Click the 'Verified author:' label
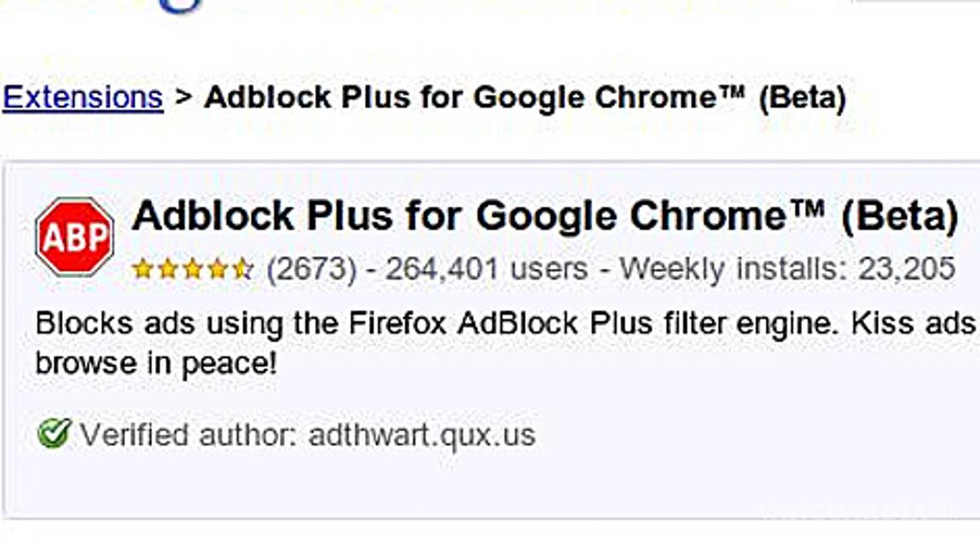This screenshot has height=551, width=980. [x=189, y=435]
